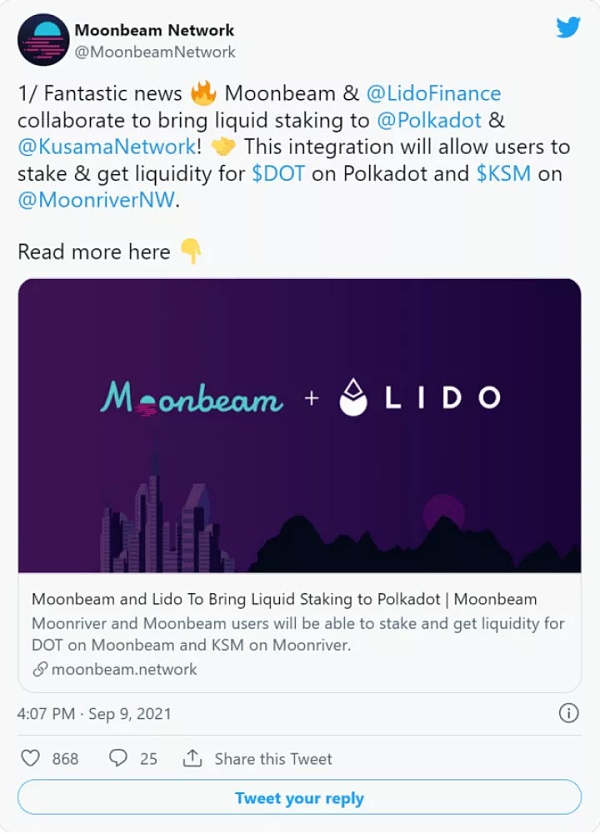Click Share this Tweet text

pos(273,758)
